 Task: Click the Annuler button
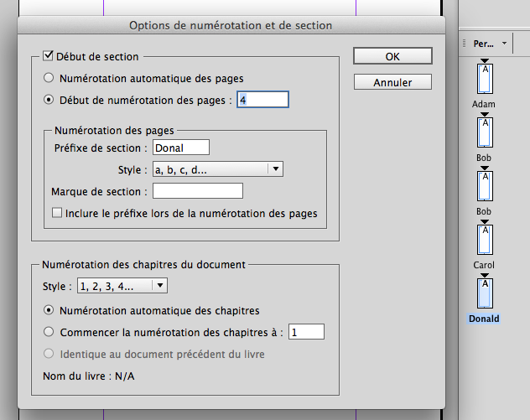(x=392, y=82)
